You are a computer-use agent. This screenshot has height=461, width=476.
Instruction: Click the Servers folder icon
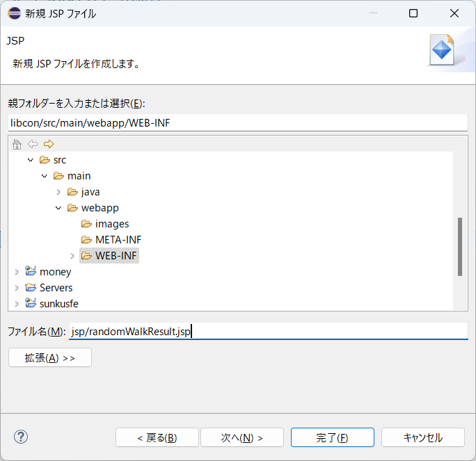(x=31, y=287)
